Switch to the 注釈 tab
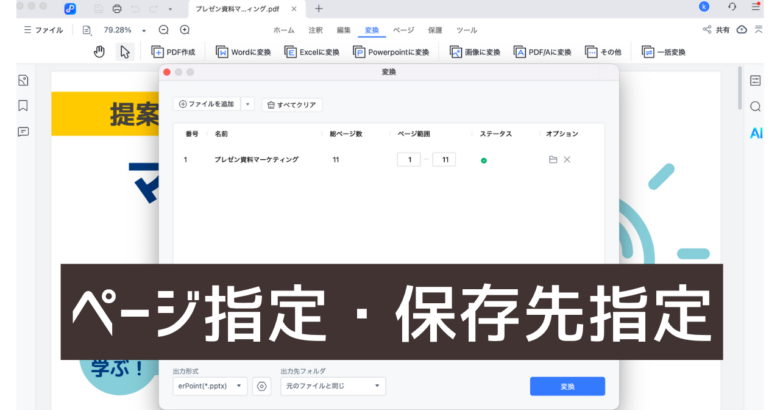Screen dimensions: 780x410 pos(315,31)
